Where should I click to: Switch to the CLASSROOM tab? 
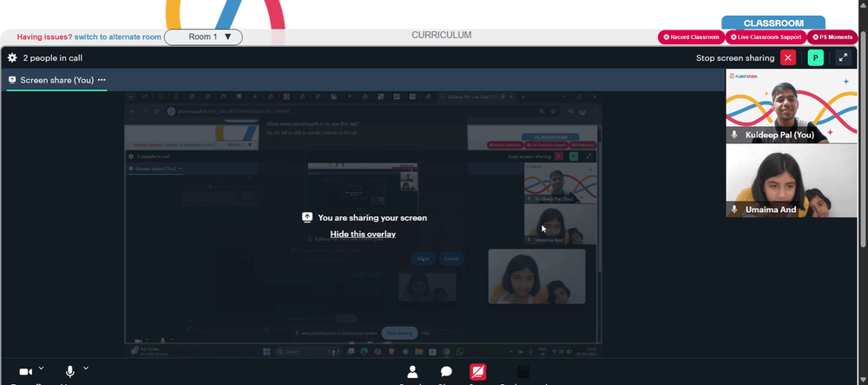pyautogui.click(x=773, y=23)
